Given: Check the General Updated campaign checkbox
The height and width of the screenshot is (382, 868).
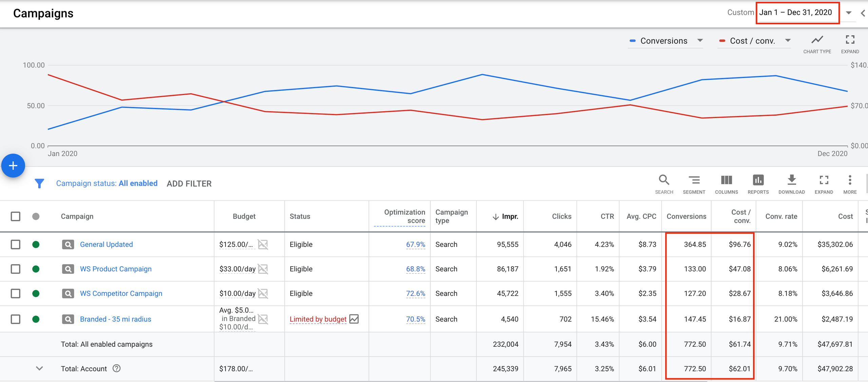Looking at the screenshot, I should pyautogui.click(x=16, y=244).
